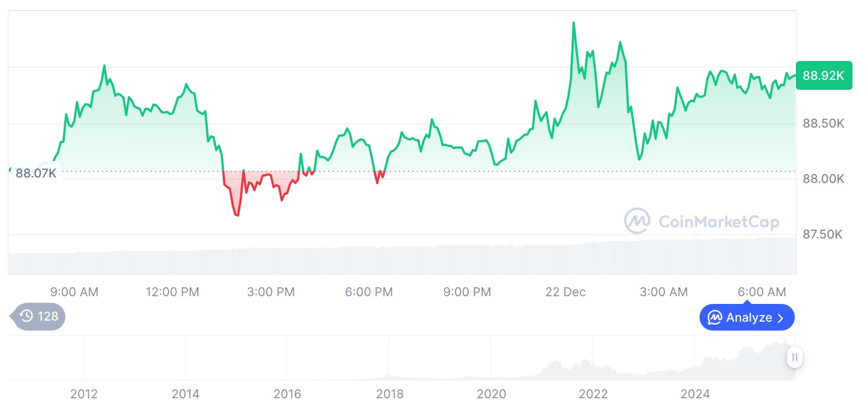
Task: Click the 88.50K price axis label
Action: [x=823, y=123]
